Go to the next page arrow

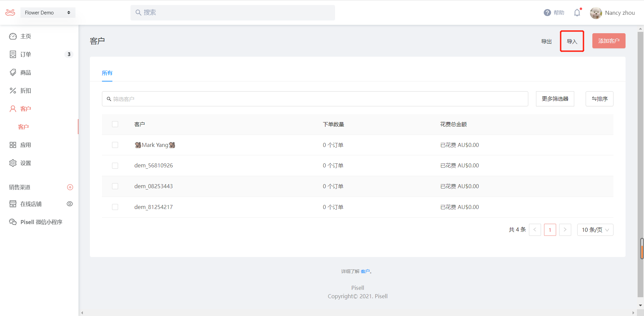tap(565, 230)
